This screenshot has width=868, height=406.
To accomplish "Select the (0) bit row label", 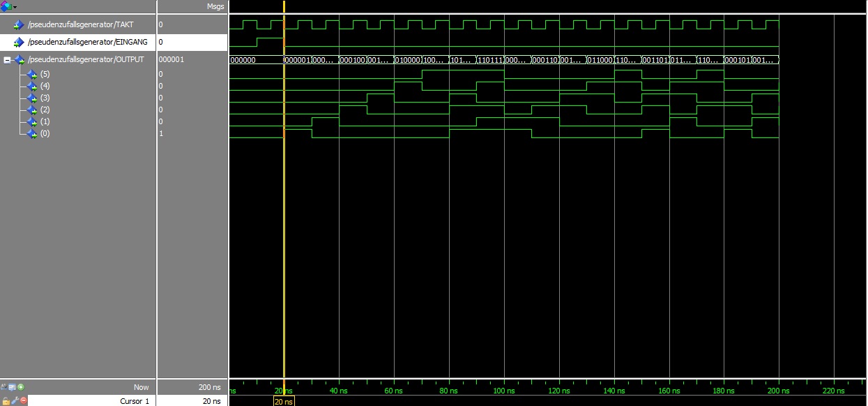I will [x=45, y=133].
